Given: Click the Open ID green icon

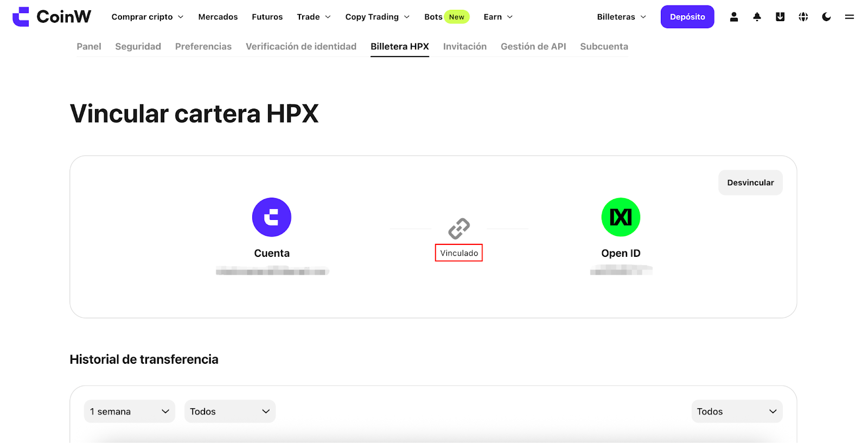Looking at the screenshot, I should tap(621, 217).
